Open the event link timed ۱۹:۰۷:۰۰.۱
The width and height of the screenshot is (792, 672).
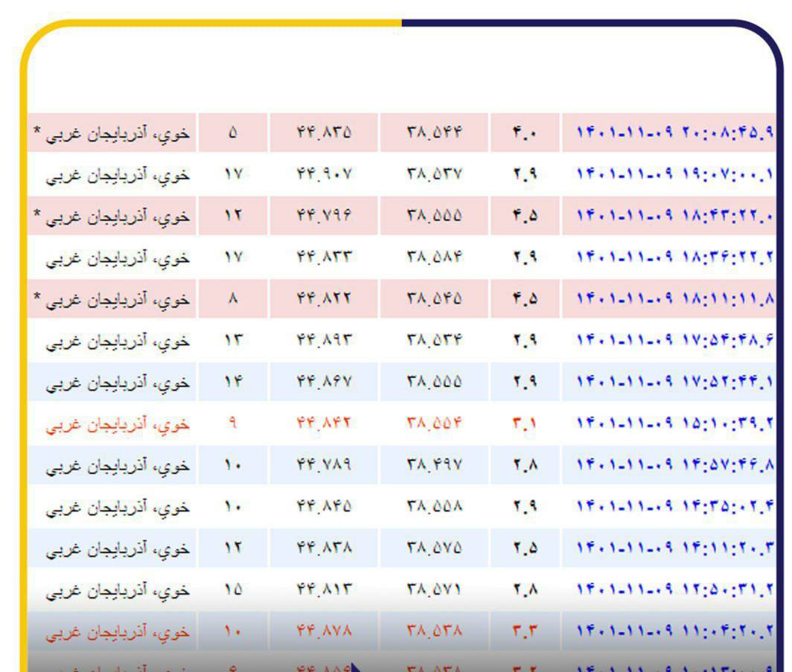pyautogui.click(x=675, y=174)
